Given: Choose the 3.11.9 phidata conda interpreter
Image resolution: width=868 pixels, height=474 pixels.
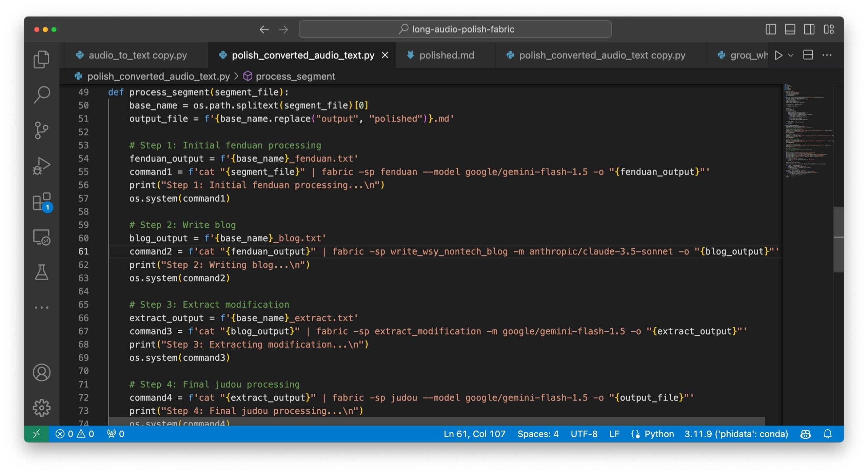Looking at the screenshot, I should point(736,434).
